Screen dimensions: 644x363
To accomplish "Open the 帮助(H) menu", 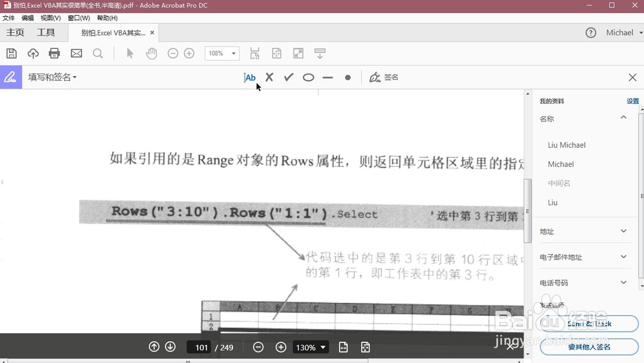I will 107,18.
